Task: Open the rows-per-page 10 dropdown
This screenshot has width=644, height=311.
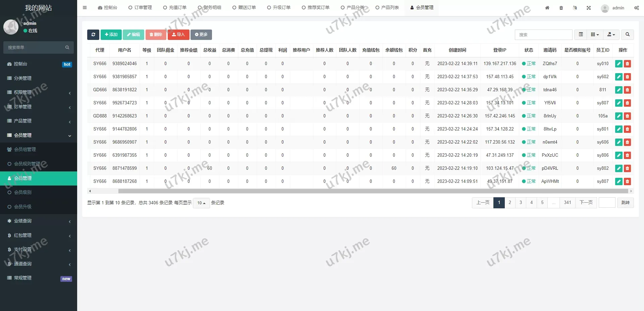Action: pos(201,203)
